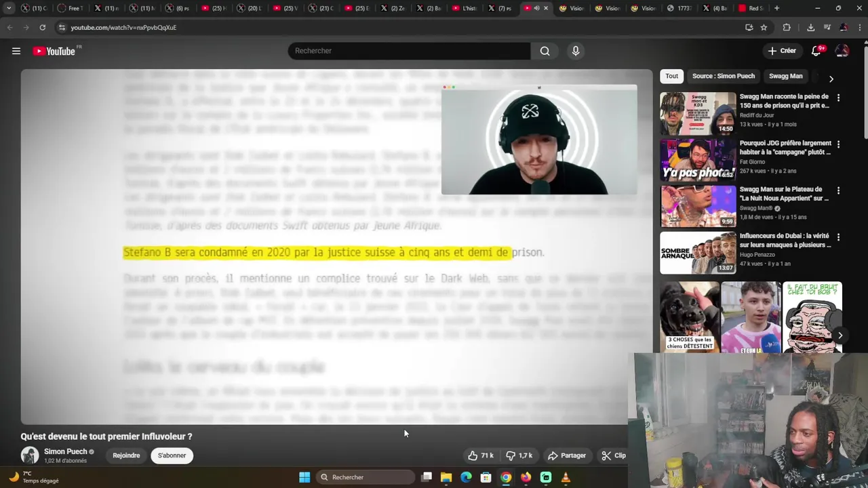Open Simon Puech channel name link

click(66, 451)
